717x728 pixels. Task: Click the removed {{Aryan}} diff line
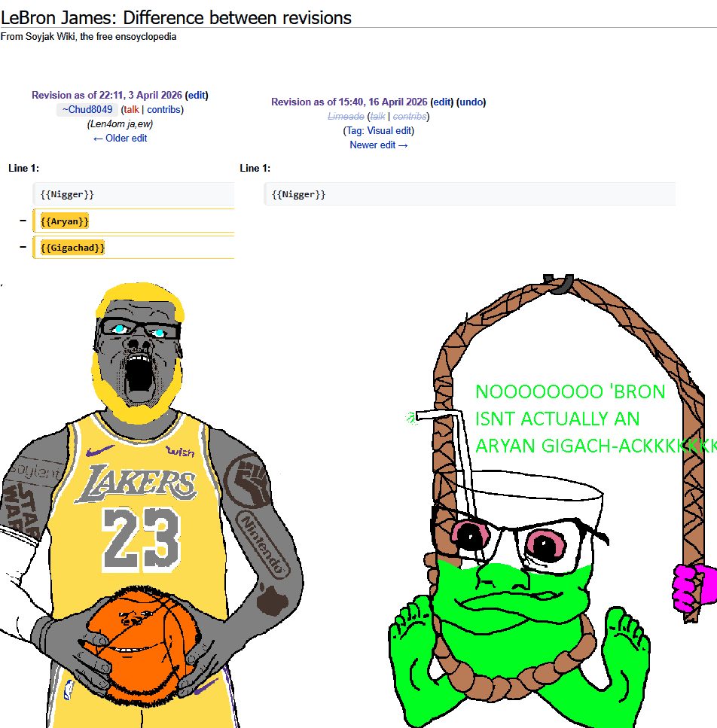(134, 221)
